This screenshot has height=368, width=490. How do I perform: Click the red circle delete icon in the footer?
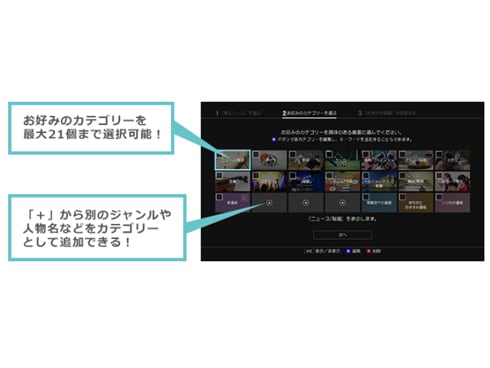coord(368,251)
